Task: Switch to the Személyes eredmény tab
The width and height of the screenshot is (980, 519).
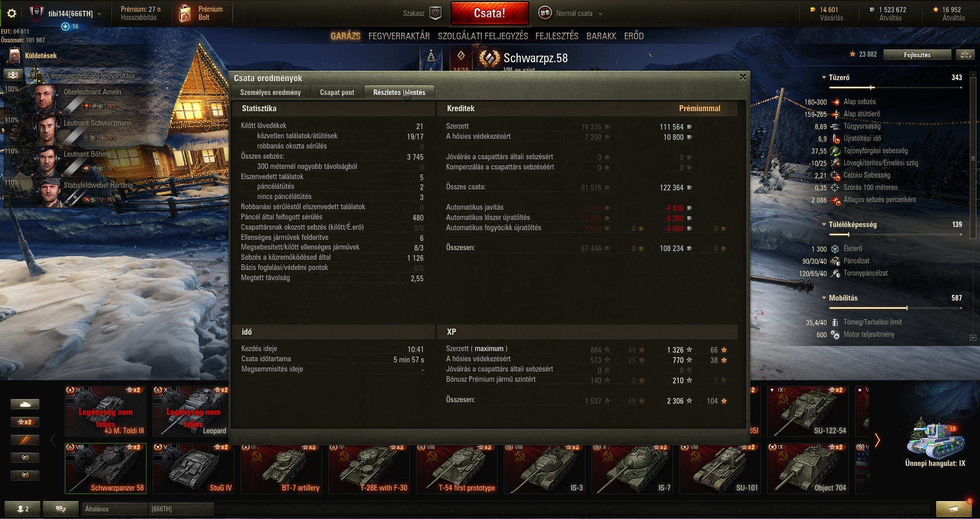Action: click(x=271, y=92)
